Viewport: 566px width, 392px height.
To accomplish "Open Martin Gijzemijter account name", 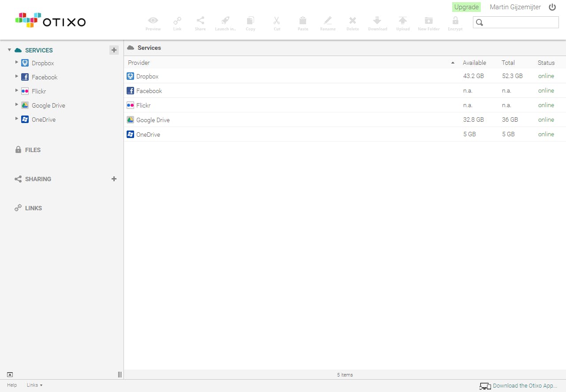I will point(515,7).
